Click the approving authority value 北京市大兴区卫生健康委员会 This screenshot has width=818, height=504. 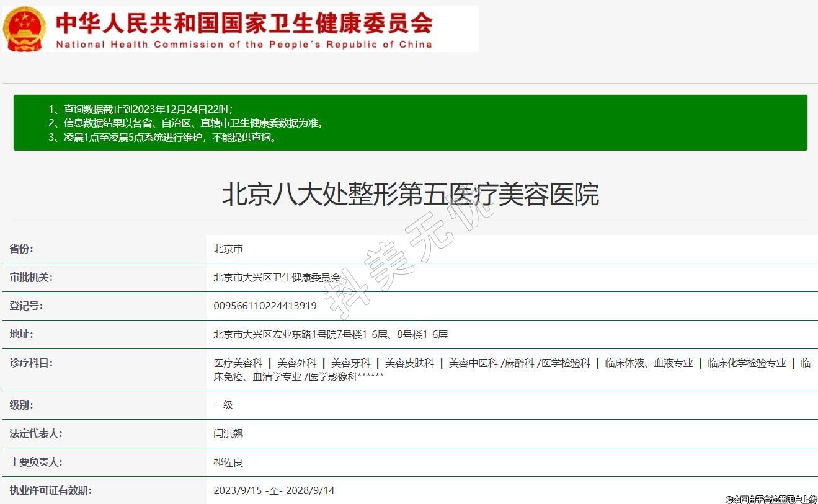click(277, 278)
